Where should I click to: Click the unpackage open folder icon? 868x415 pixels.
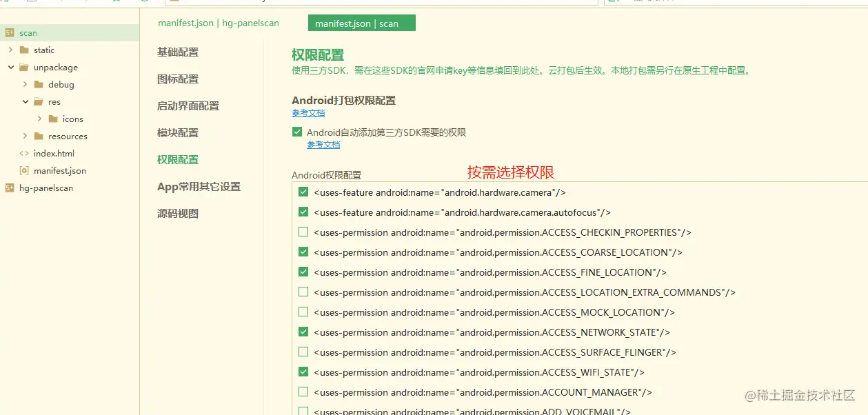tap(24, 68)
